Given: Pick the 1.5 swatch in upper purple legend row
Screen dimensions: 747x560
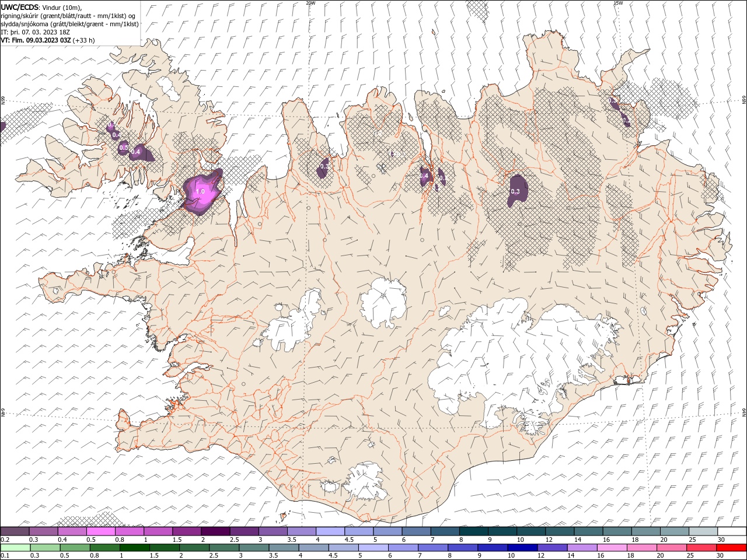Looking at the screenshot, I should point(186,531).
